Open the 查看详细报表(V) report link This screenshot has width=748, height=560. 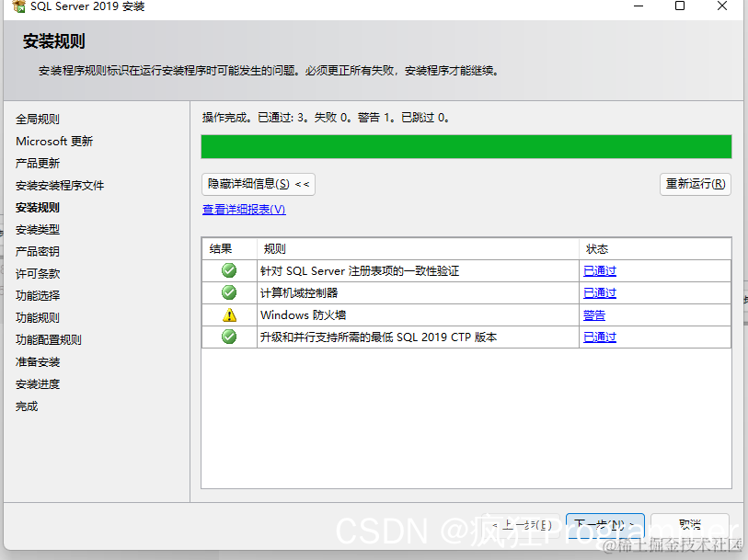[244, 210]
